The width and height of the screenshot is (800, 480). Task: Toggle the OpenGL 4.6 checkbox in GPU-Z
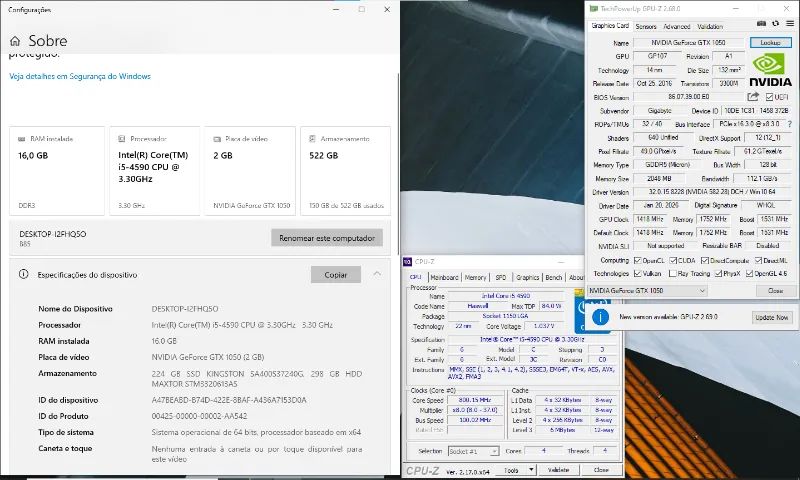[749, 273]
